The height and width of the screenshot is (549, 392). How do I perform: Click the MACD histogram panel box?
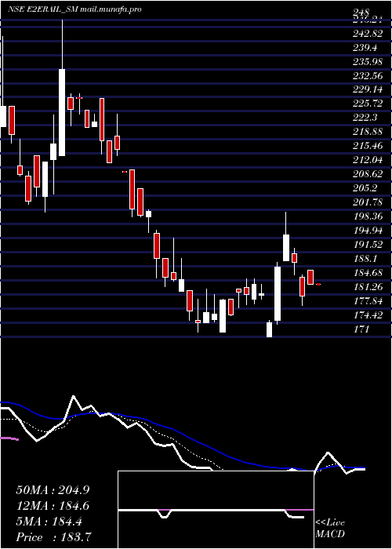click(x=216, y=510)
